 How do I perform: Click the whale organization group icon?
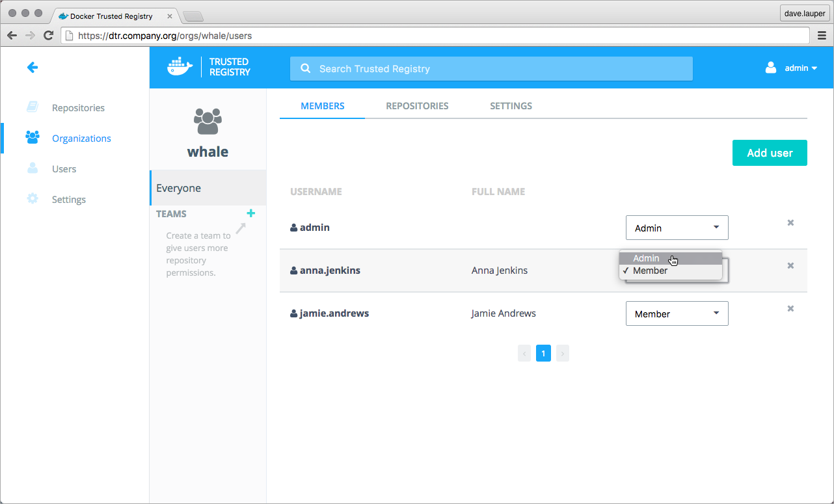click(208, 122)
